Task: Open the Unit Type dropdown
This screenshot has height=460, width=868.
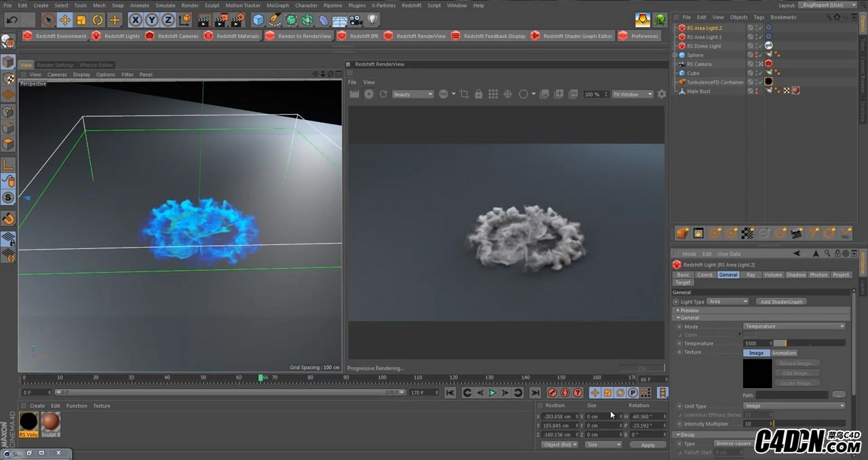Action: 795,406
